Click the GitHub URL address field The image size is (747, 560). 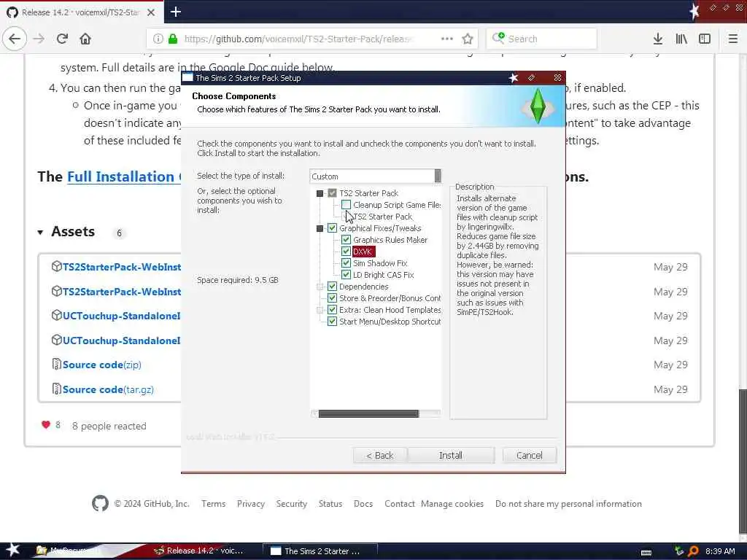[298, 39]
